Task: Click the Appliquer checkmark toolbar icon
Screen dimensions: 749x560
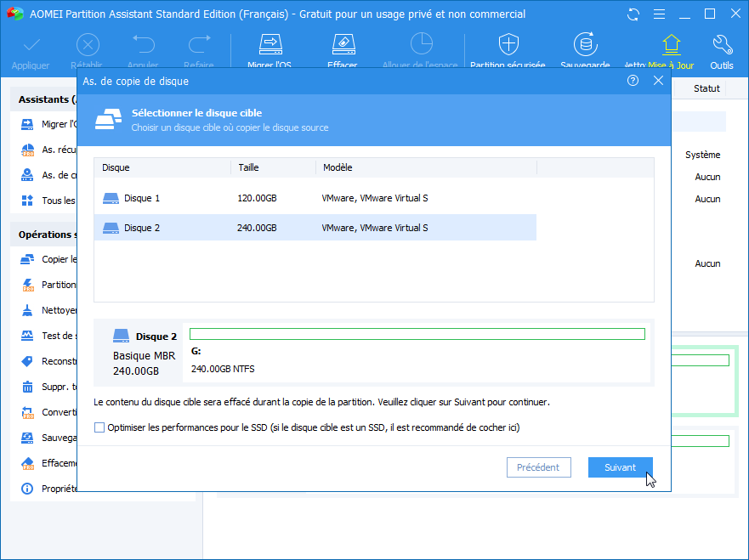Action: click(31, 45)
